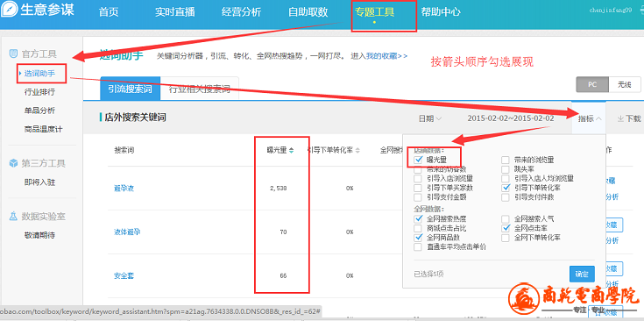Click the date range 2015-02-02~2015-02-02

pyautogui.click(x=511, y=118)
